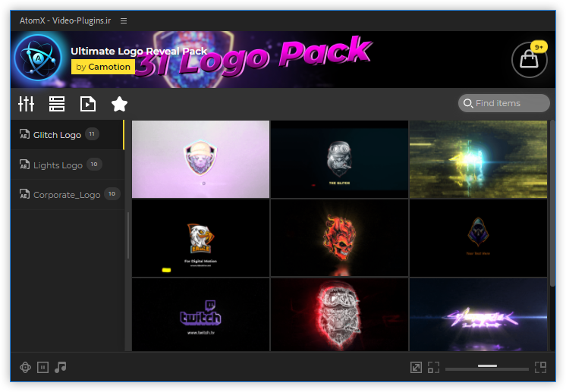Image resolution: width=566 pixels, height=392 pixels.
Task: Select the red glowing gorilla thumbnail
Action: [x=339, y=315]
